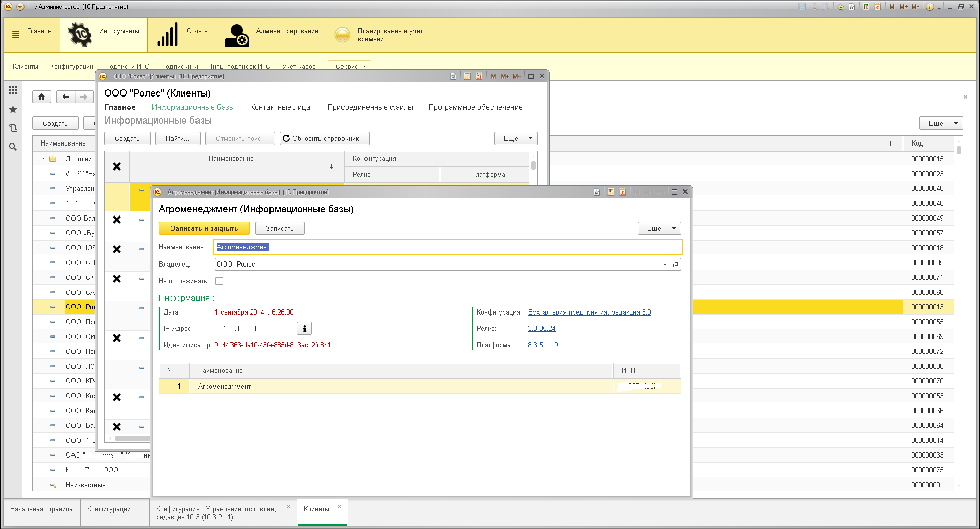
Task: Add Агроменеджмент window to favorites
Action: (597, 192)
